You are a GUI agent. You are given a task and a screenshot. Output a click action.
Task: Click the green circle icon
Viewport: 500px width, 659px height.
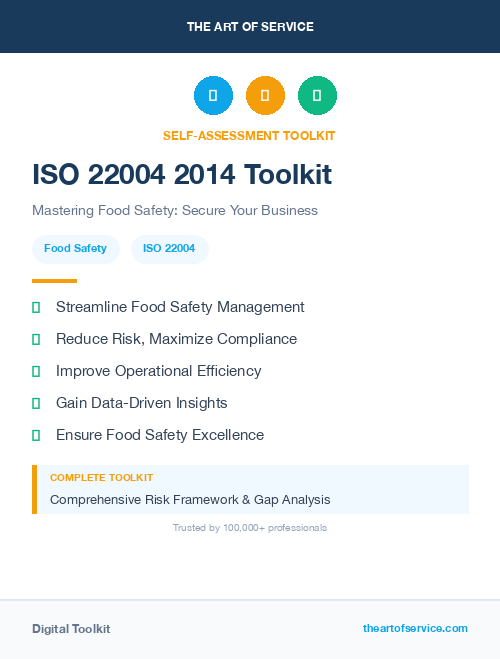317,95
